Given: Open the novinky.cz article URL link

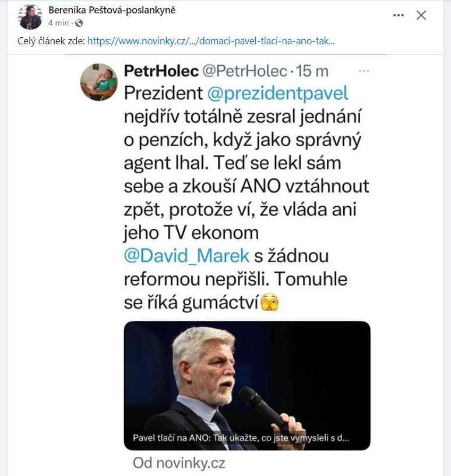Looking at the screenshot, I should pyautogui.click(x=211, y=41).
